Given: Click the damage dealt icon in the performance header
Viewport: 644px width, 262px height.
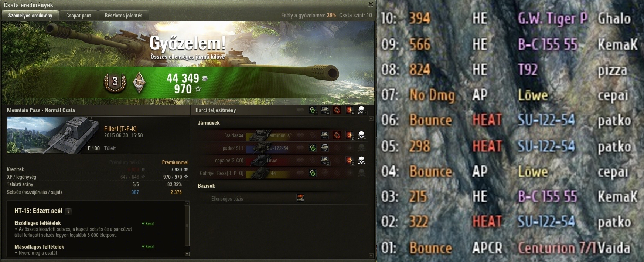Looking at the screenshot, I should (350, 110).
